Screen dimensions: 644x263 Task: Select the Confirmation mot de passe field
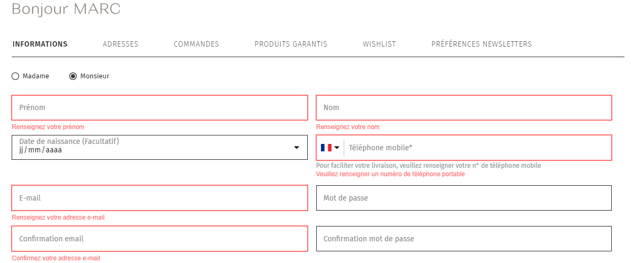tap(464, 239)
